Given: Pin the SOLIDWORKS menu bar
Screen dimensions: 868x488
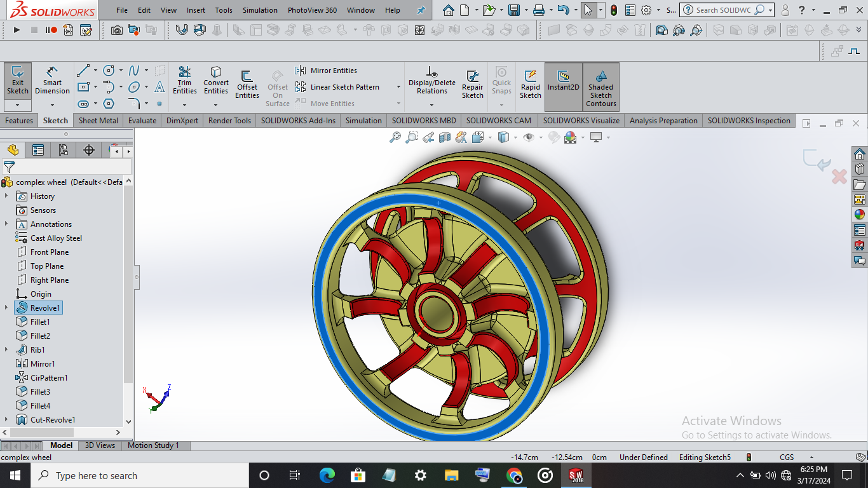Looking at the screenshot, I should pos(421,11).
